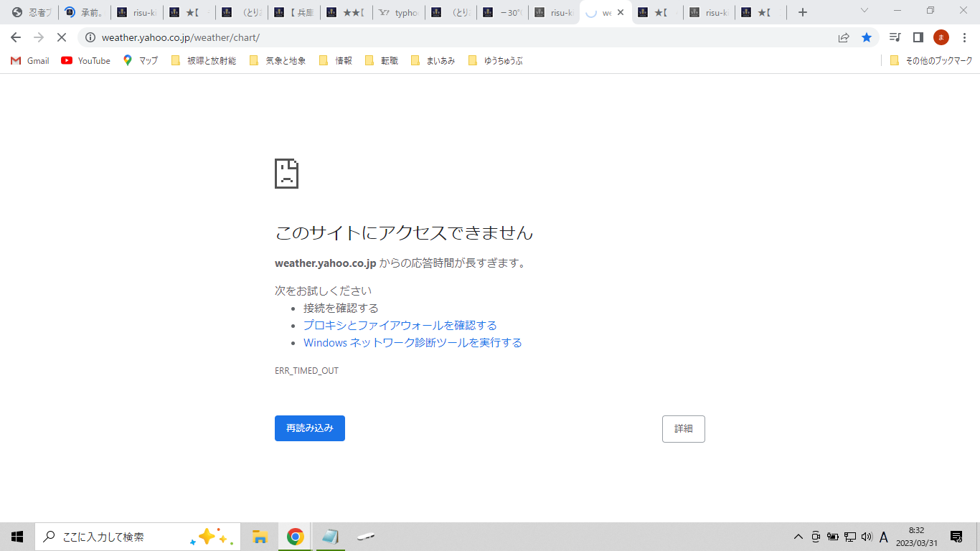The image size is (980, 551).
Task: Open the Windows notification center
Action: click(x=956, y=537)
